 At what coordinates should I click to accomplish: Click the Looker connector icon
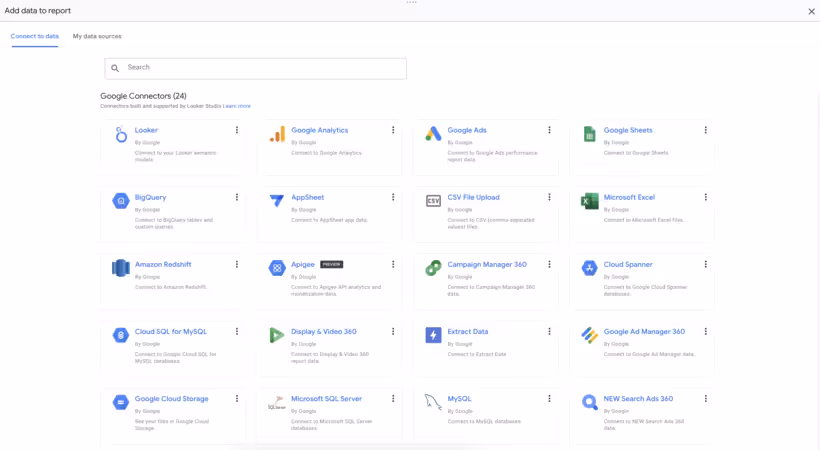(121, 134)
